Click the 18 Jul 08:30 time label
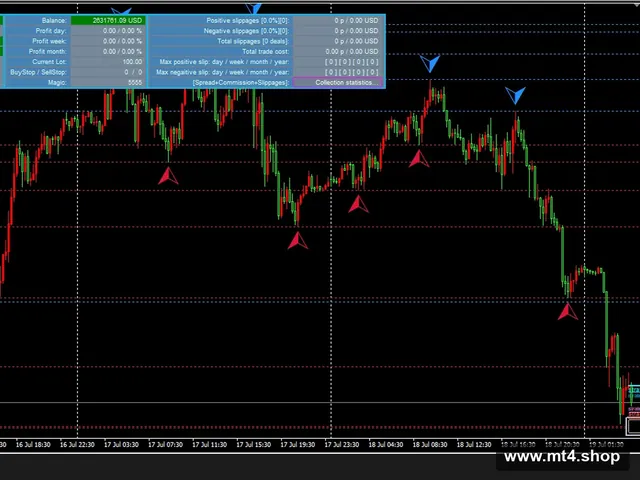The image size is (640, 480). [430, 444]
